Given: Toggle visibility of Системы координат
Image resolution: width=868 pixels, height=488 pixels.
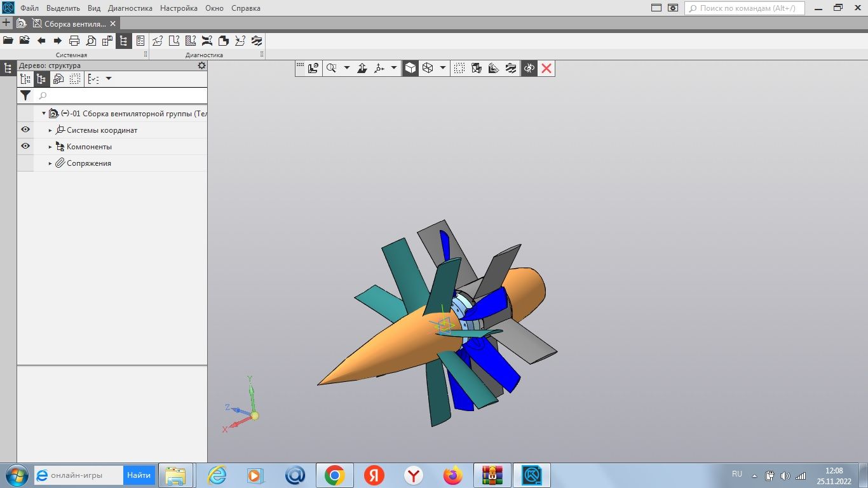Looking at the screenshot, I should point(25,130).
